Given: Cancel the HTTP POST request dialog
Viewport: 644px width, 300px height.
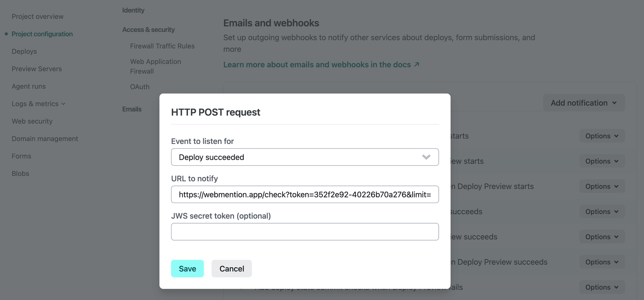Looking at the screenshot, I should [x=231, y=268].
